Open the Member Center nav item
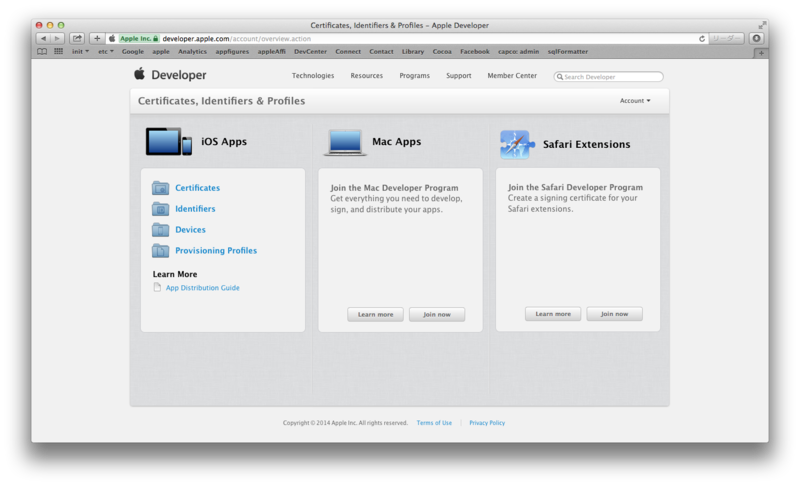 (x=512, y=75)
